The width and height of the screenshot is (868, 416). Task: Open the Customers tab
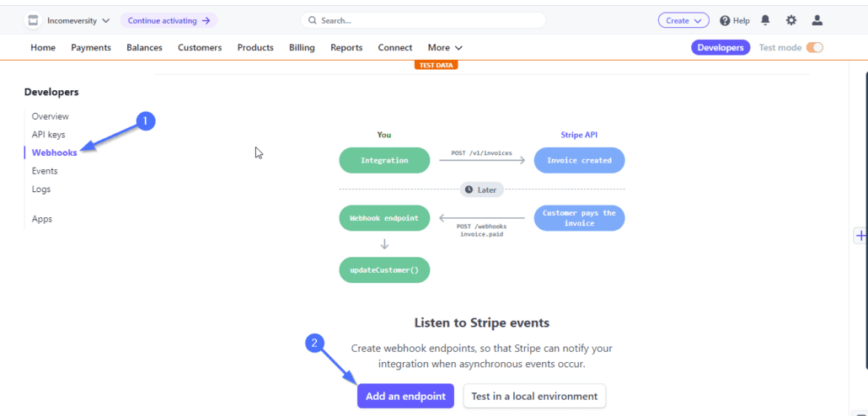pos(200,47)
